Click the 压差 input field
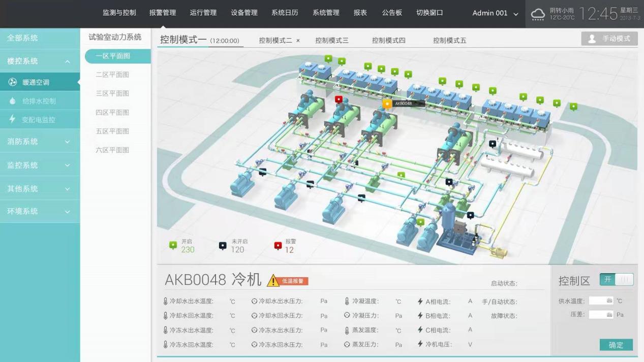644x362 pixels. point(601,315)
